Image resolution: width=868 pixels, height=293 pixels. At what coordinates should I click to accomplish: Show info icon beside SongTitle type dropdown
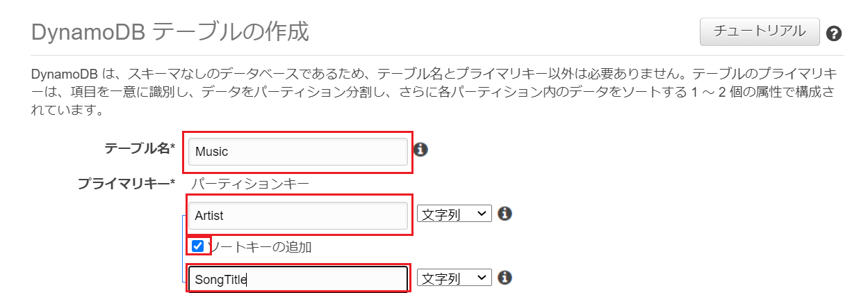pos(505,278)
